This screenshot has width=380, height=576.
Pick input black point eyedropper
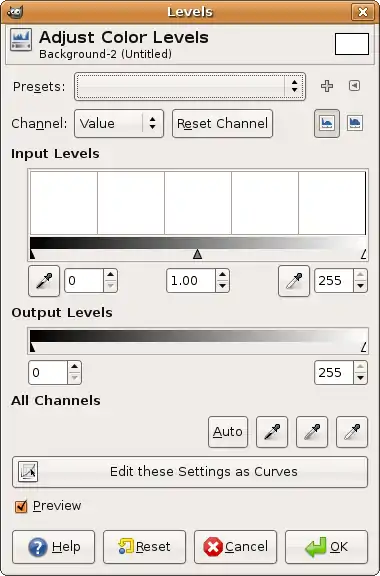(44, 281)
